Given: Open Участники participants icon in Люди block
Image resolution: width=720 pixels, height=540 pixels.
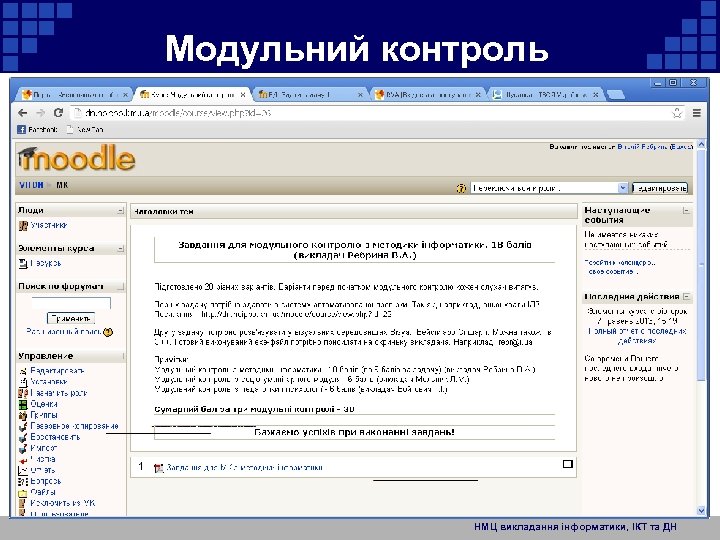Looking at the screenshot, I should point(23,225).
